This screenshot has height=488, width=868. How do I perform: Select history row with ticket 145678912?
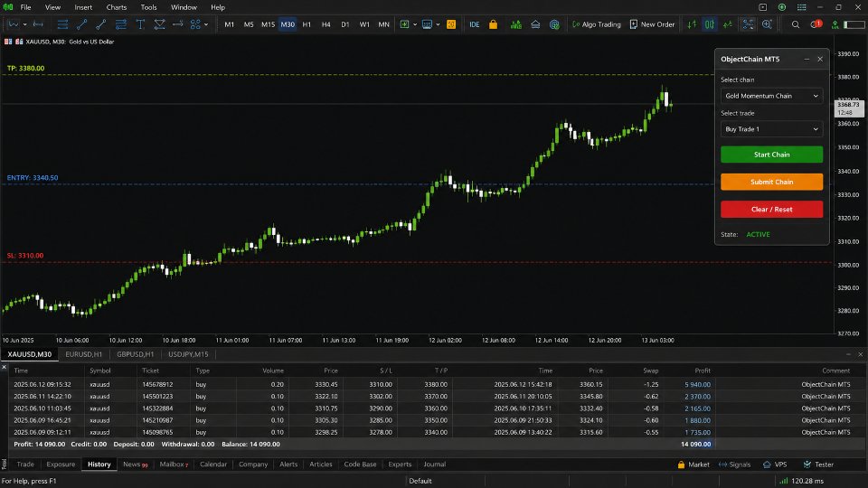(x=432, y=384)
